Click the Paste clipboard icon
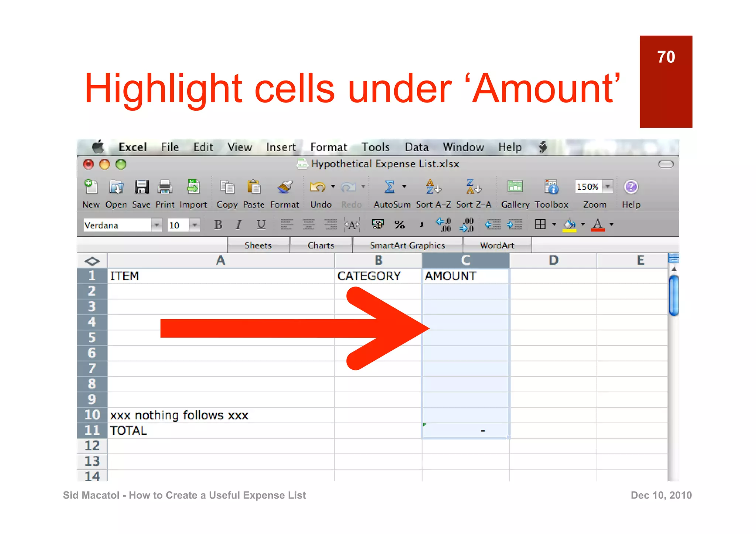The width and height of the screenshot is (756, 534). coord(254,187)
